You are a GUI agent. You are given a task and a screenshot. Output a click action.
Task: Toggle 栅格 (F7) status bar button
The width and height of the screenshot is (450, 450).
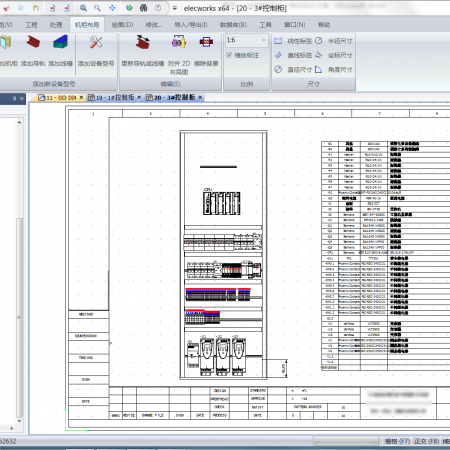(x=397, y=441)
